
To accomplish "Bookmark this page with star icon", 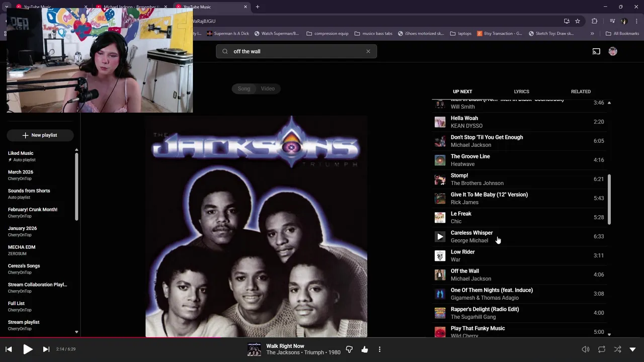I will pyautogui.click(x=578, y=21).
